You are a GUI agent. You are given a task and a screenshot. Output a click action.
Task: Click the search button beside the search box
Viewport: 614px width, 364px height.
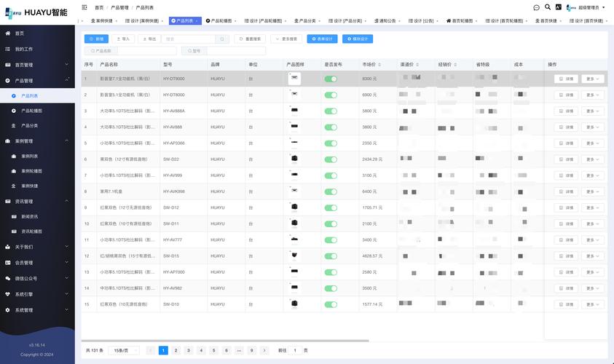222,39
